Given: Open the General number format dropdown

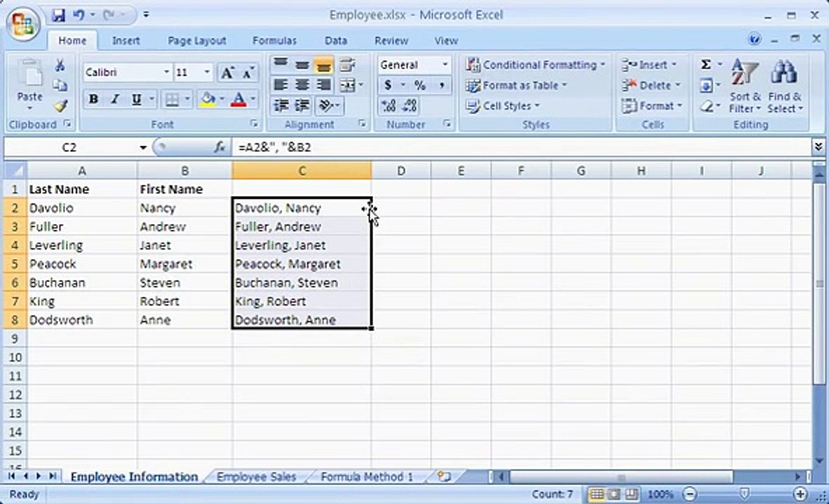Looking at the screenshot, I should click(445, 64).
